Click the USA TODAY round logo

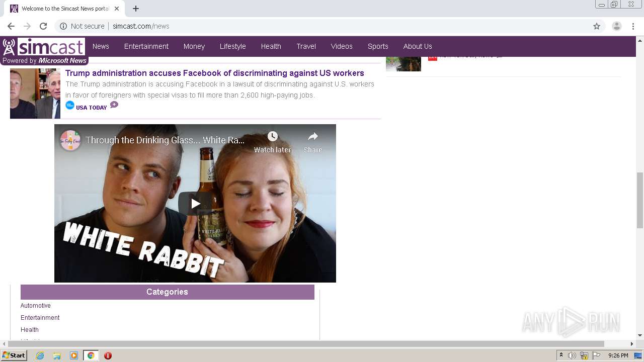[x=70, y=105]
